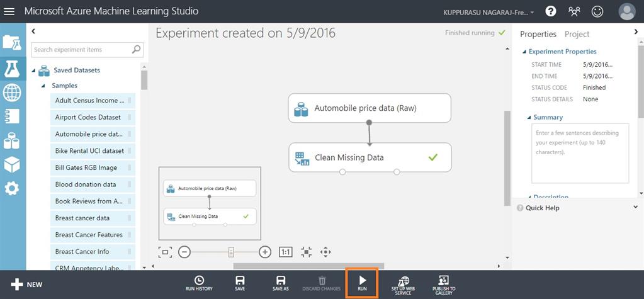Open the hamburger navigation menu
The image size is (644, 299).
[x=9, y=11]
